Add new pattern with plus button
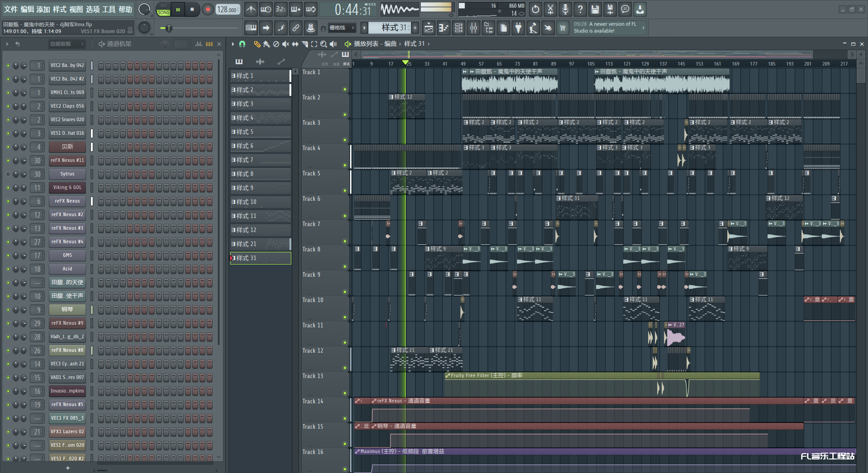Screen dimensions: 868x473 [415, 28]
